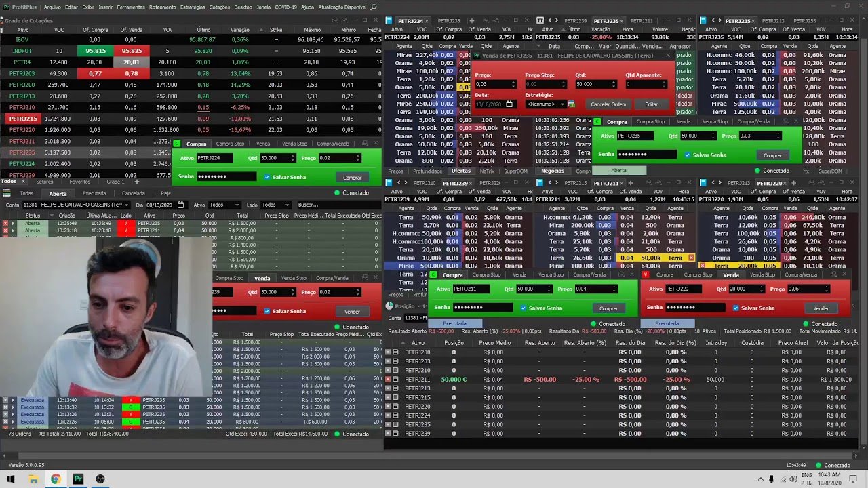Image resolution: width=868 pixels, height=488 pixels.
Task: Click the Windows Start button
Action: (x=11, y=479)
